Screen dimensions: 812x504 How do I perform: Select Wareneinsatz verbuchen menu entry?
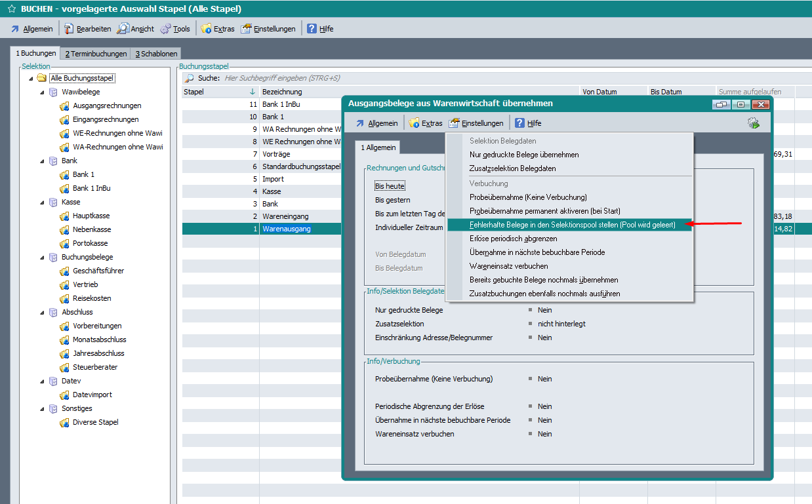coord(508,266)
